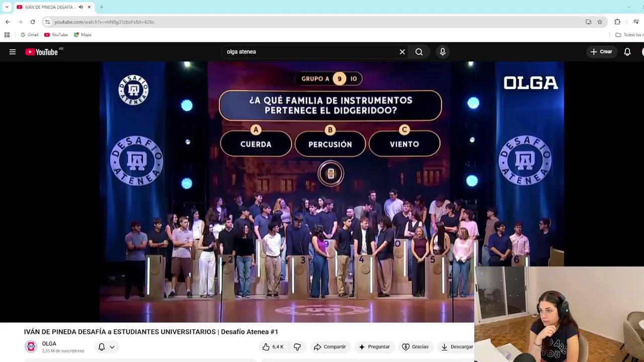Image resolution: width=644 pixels, height=362 pixels.
Task: Click the video title text
Action: pyautogui.click(x=151, y=332)
